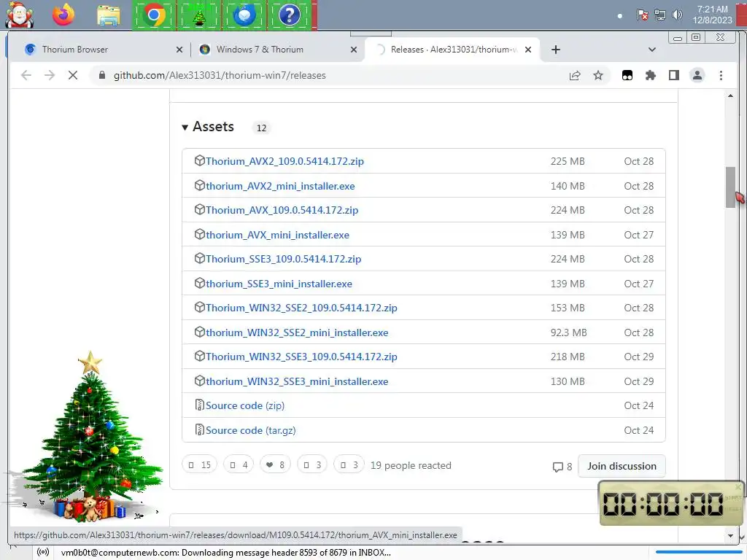747x560 pixels.
Task: Click the Chrome taskbar icon
Action: [153, 15]
